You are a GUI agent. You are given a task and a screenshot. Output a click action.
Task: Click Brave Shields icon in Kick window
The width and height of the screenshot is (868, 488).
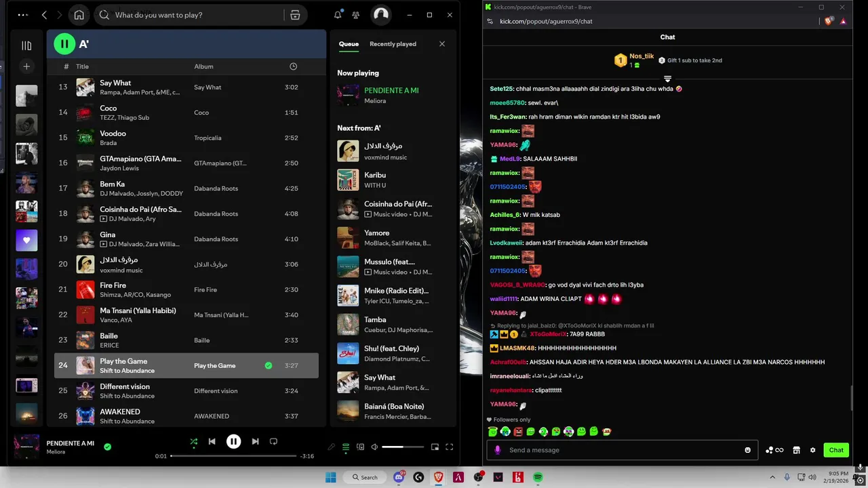tap(829, 21)
